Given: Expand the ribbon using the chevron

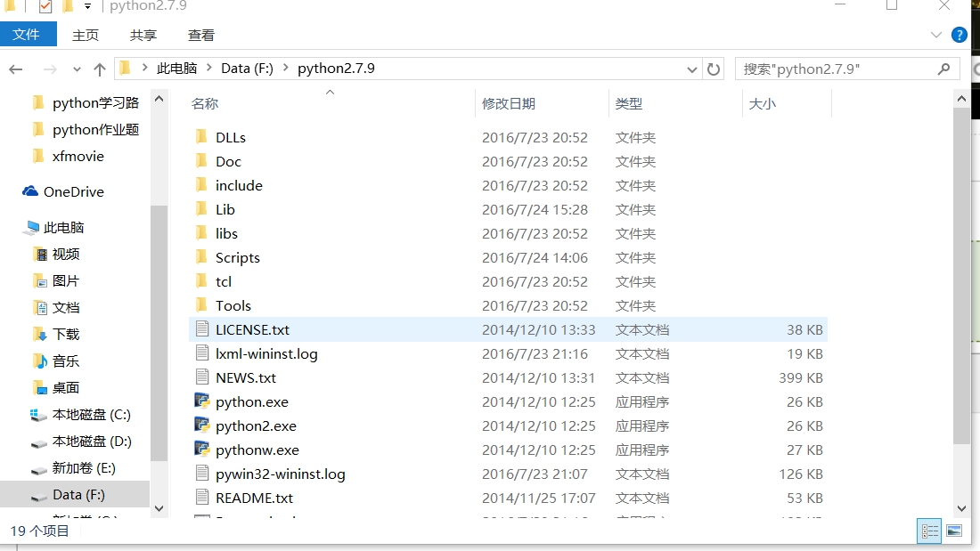Looking at the screenshot, I should [935, 35].
